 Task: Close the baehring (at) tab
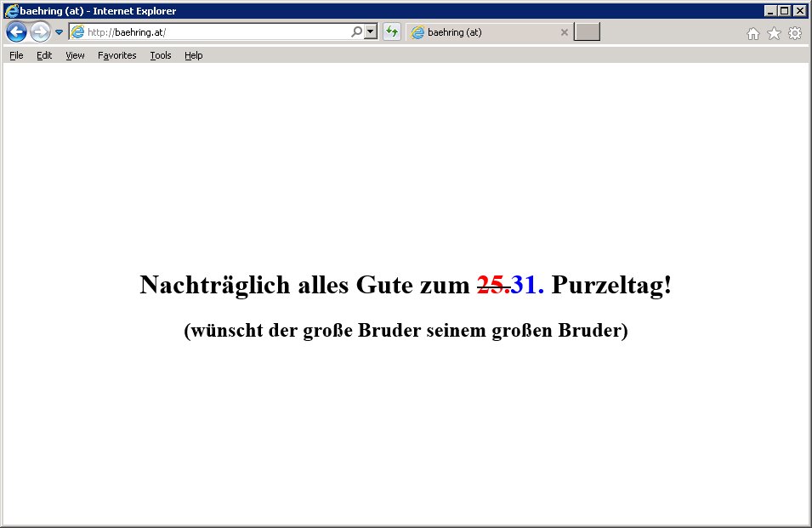pyautogui.click(x=564, y=32)
